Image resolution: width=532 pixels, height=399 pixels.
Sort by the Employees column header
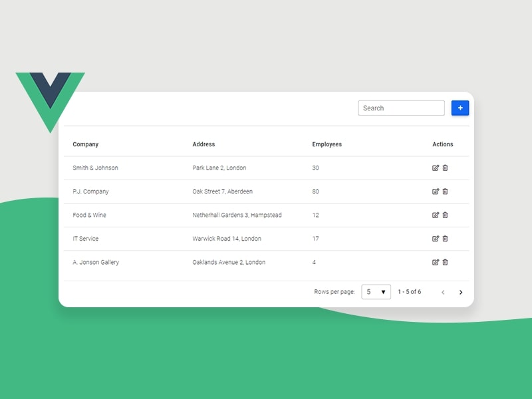(327, 144)
